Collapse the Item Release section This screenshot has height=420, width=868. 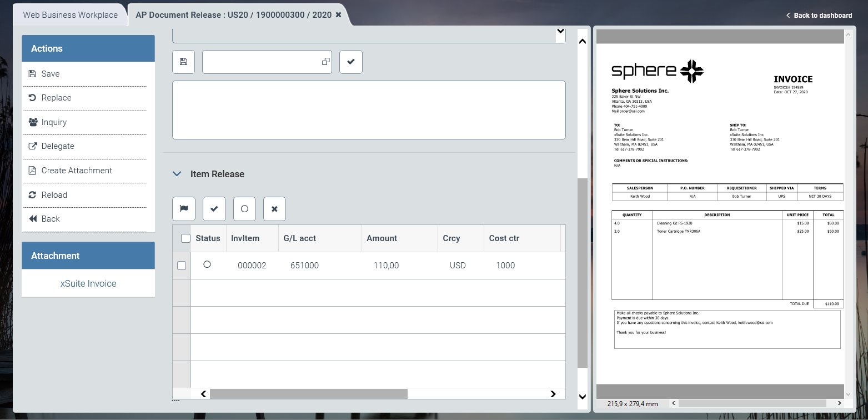[x=177, y=174]
